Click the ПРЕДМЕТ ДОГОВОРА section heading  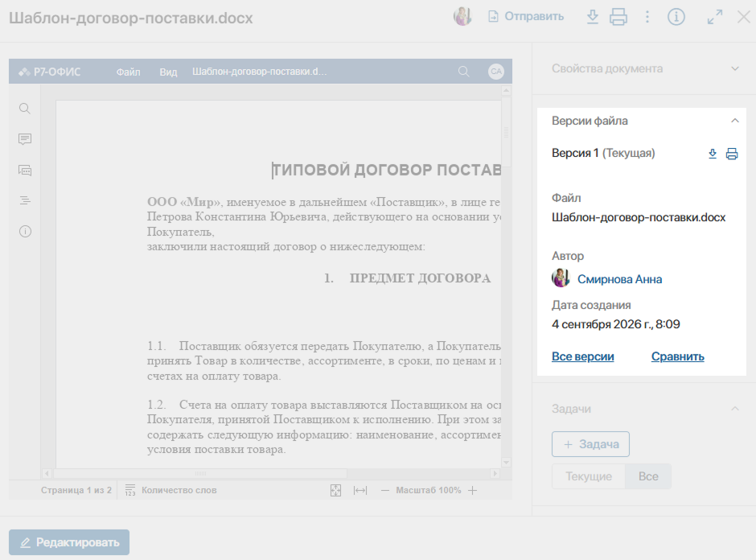420,278
